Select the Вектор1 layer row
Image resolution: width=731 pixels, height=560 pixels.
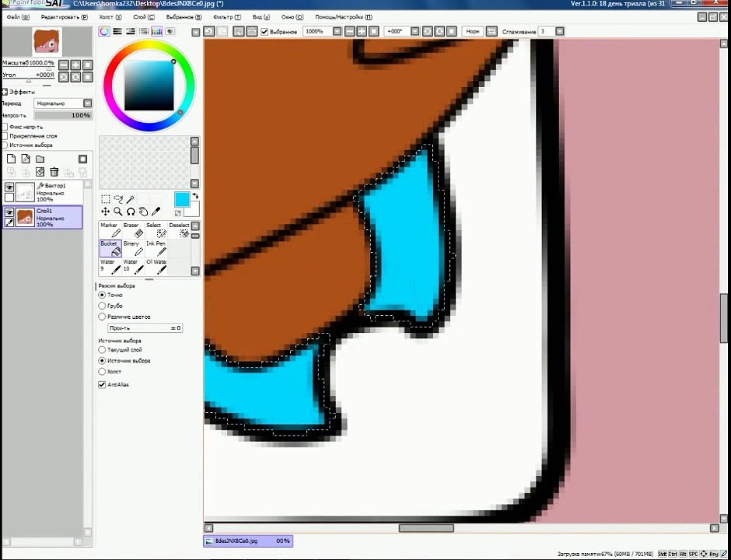tap(44, 192)
